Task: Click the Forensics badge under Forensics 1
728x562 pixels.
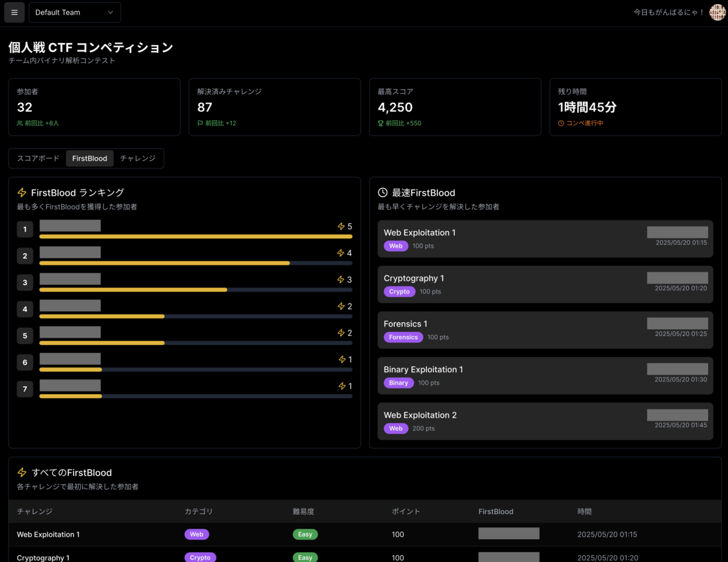Action: click(403, 336)
